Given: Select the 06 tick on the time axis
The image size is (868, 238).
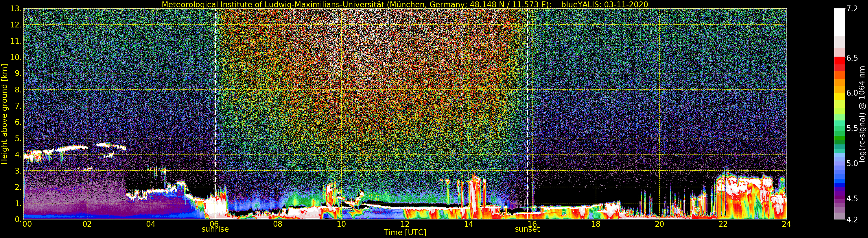Looking at the screenshot, I should coord(214,224).
